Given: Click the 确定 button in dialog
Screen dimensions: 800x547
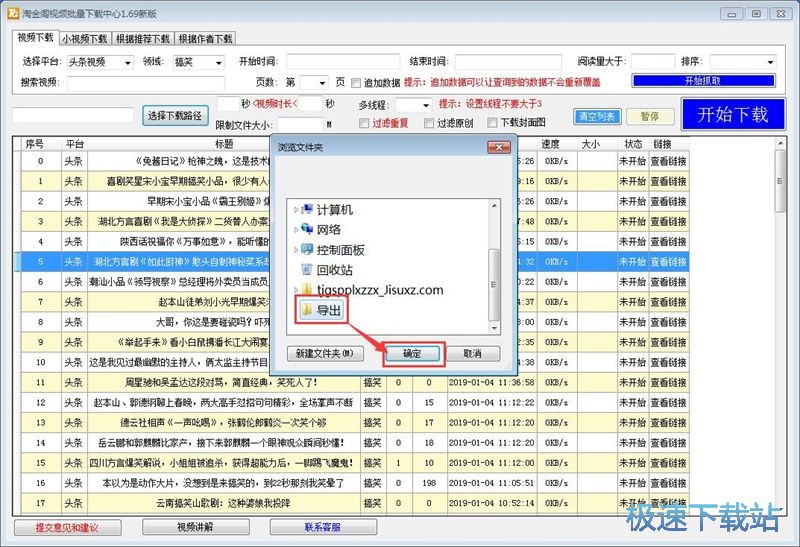Looking at the screenshot, I should pos(412,354).
